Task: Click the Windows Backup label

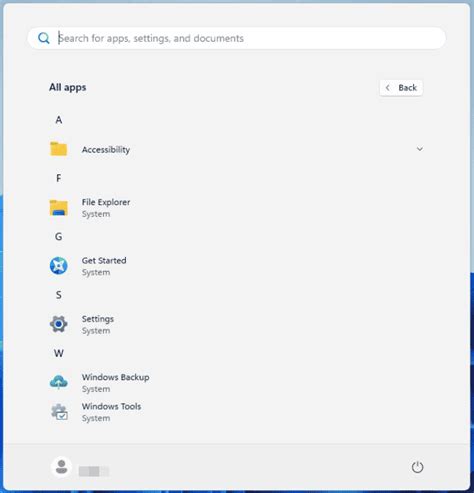Action: (x=116, y=377)
